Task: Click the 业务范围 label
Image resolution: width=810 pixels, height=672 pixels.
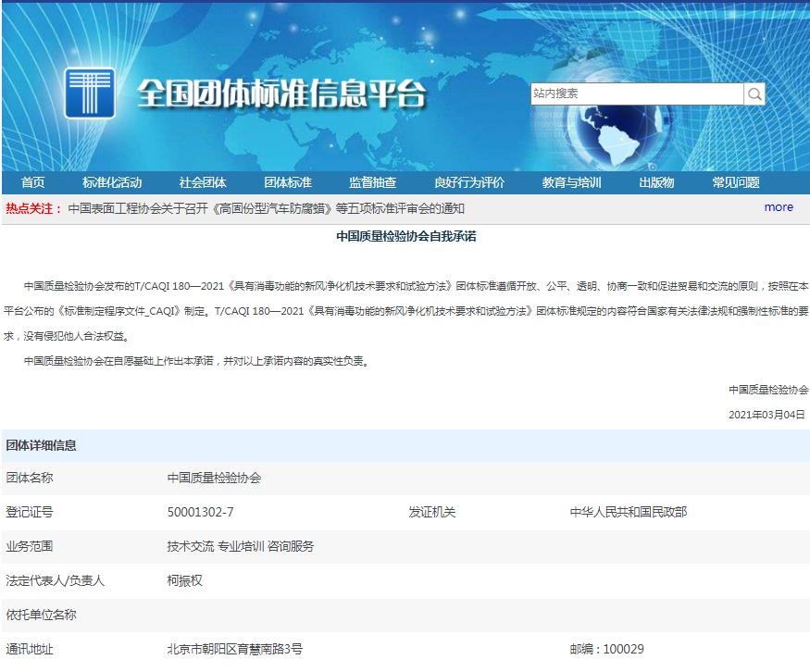Action: click(x=30, y=546)
